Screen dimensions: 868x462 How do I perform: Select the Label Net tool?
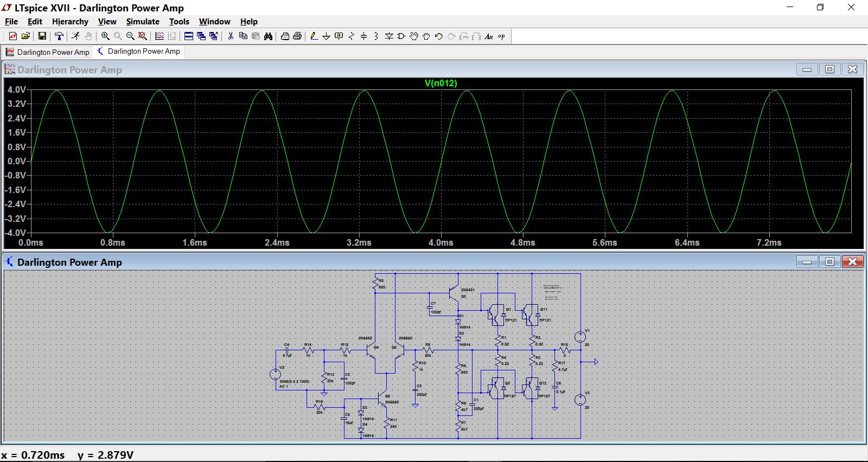click(x=339, y=36)
